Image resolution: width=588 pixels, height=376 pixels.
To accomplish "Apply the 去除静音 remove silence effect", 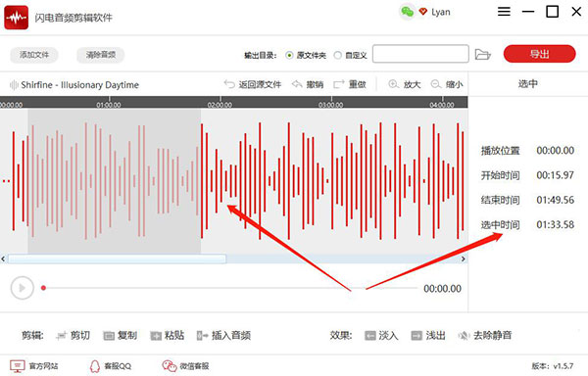I will [x=485, y=335].
